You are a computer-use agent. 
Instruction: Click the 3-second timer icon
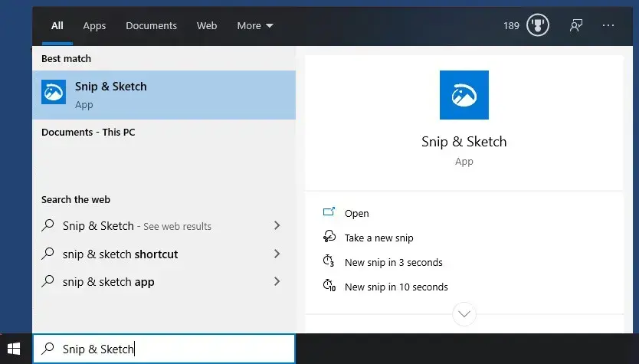coord(329,261)
